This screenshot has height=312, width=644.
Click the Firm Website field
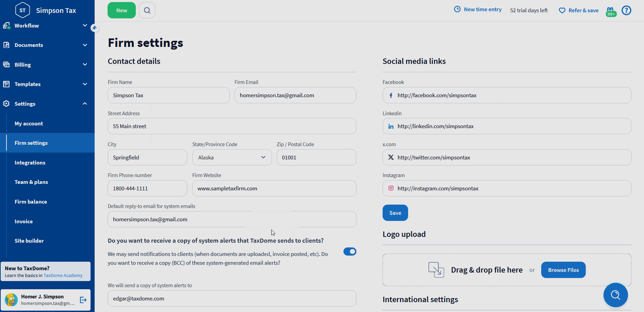(x=274, y=188)
